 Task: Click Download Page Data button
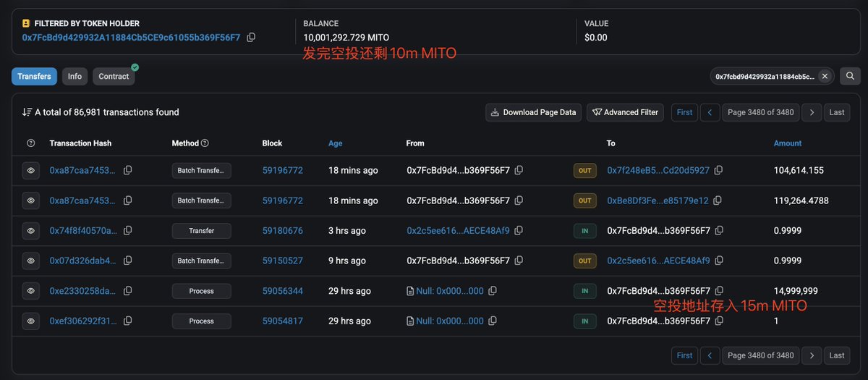(x=533, y=112)
